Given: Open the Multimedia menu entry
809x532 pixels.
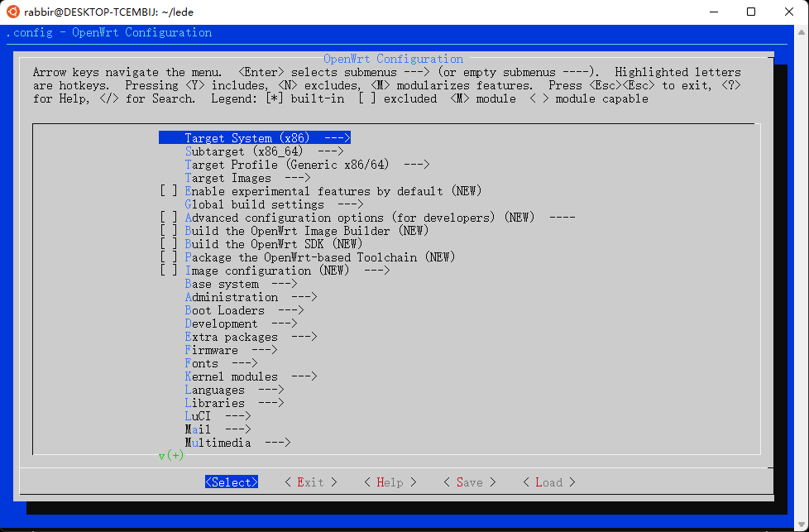Looking at the screenshot, I should 238,443.
